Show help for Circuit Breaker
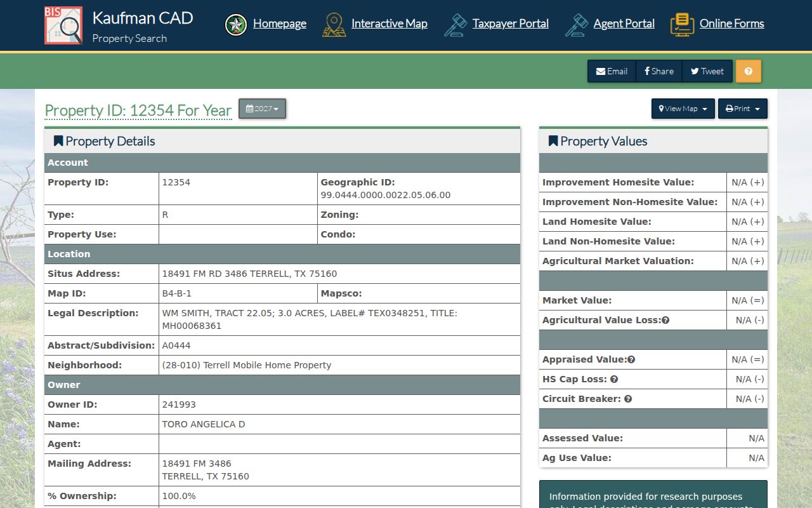 (x=628, y=399)
